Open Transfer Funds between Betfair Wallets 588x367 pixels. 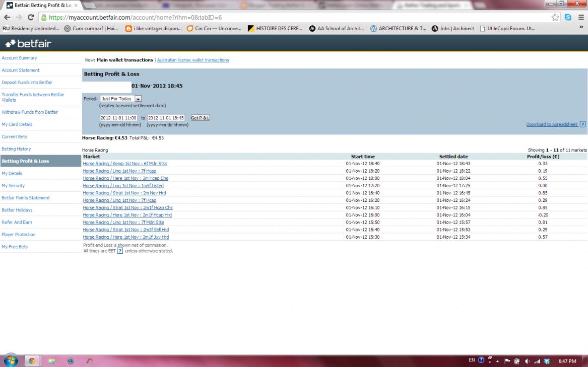point(33,97)
